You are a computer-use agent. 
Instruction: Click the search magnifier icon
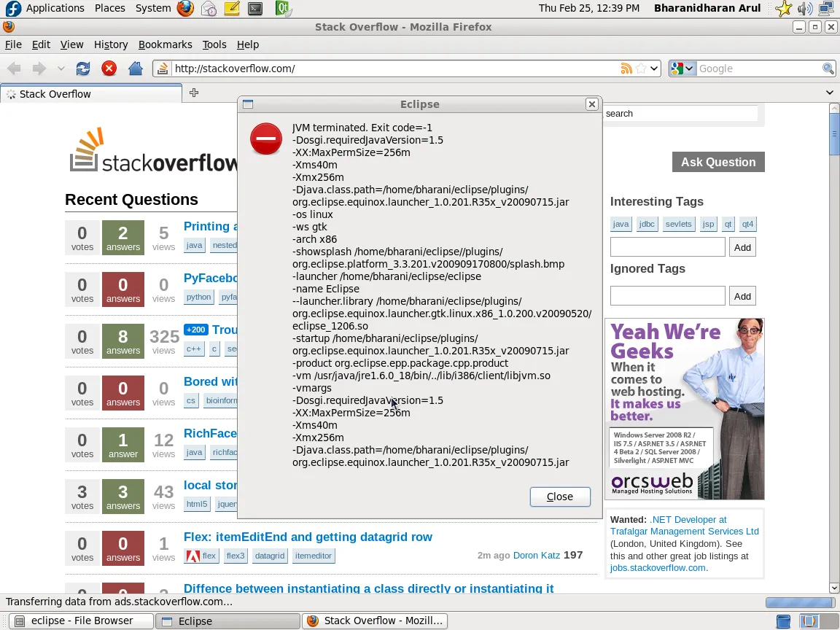(828, 69)
